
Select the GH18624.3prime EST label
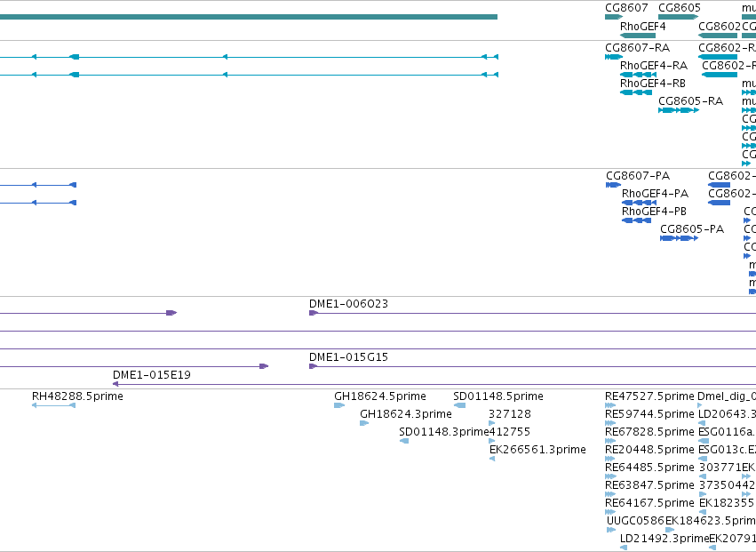click(x=406, y=414)
